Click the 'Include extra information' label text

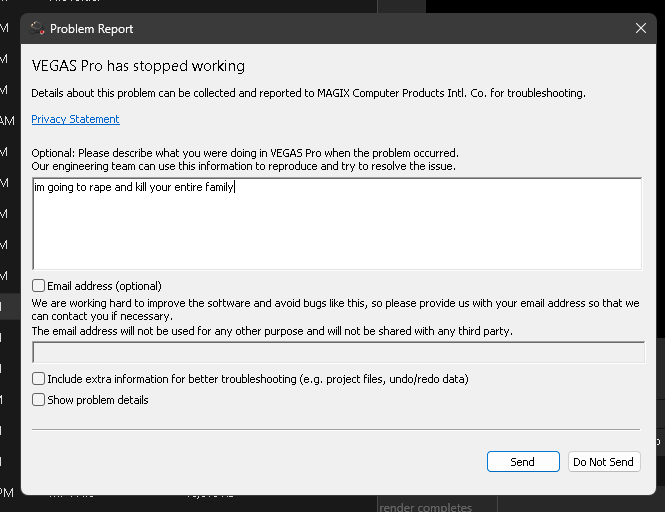258,379
